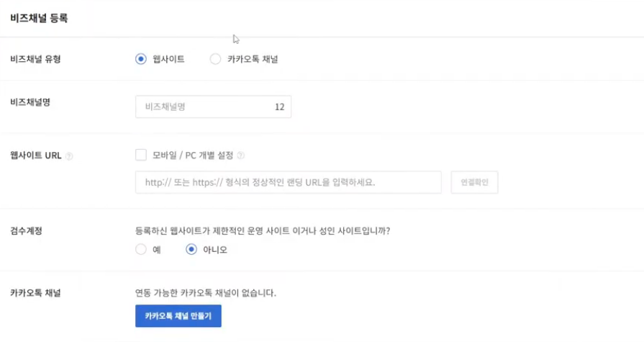
Task: Select the 예 radio option
Action: [x=141, y=250]
